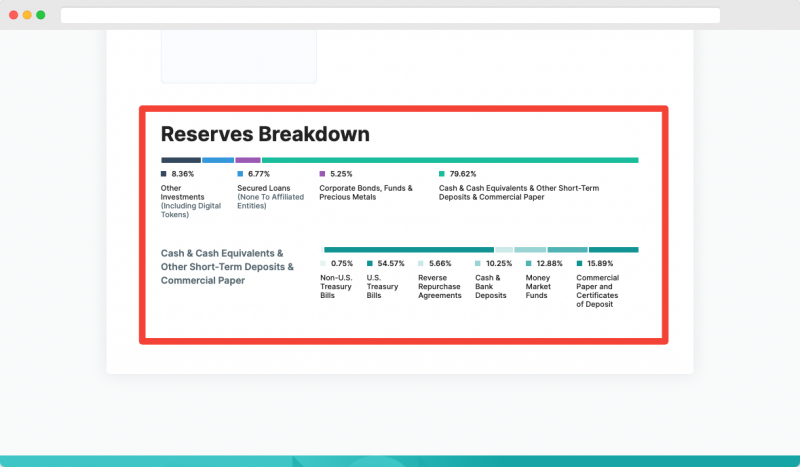800x467 pixels.
Task: Click the green legend square beside 79.62%
Action: coord(442,174)
